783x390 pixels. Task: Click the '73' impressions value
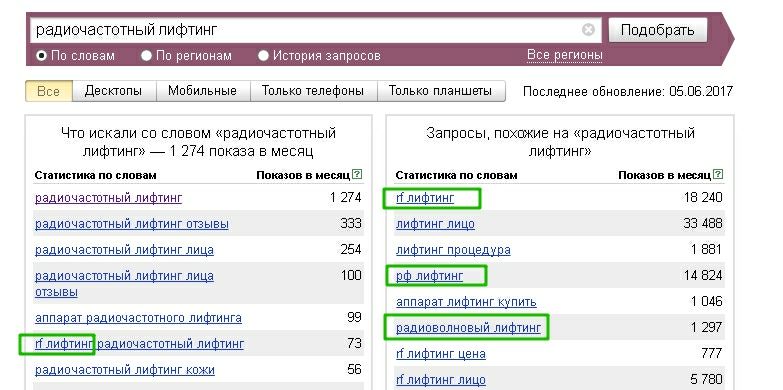pyautogui.click(x=354, y=344)
